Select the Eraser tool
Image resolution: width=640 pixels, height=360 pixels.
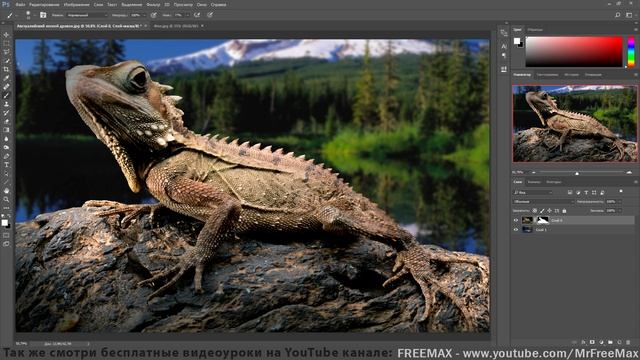point(6,121)
